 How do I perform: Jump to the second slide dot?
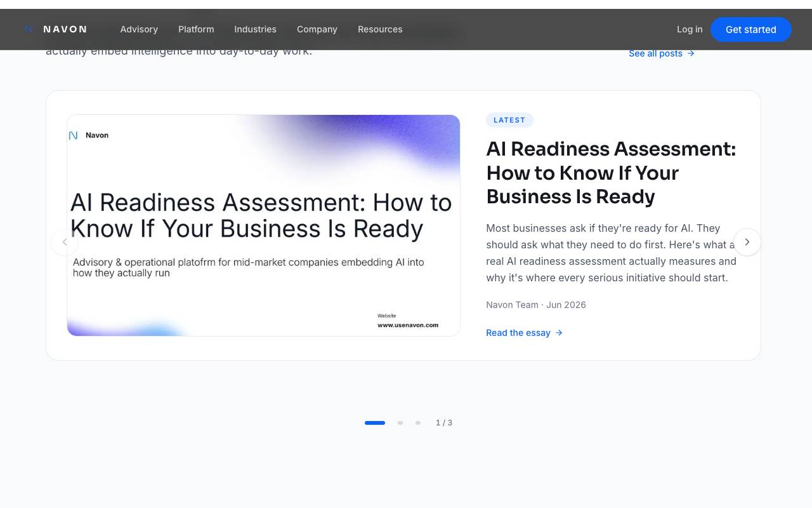coord(400,423)
